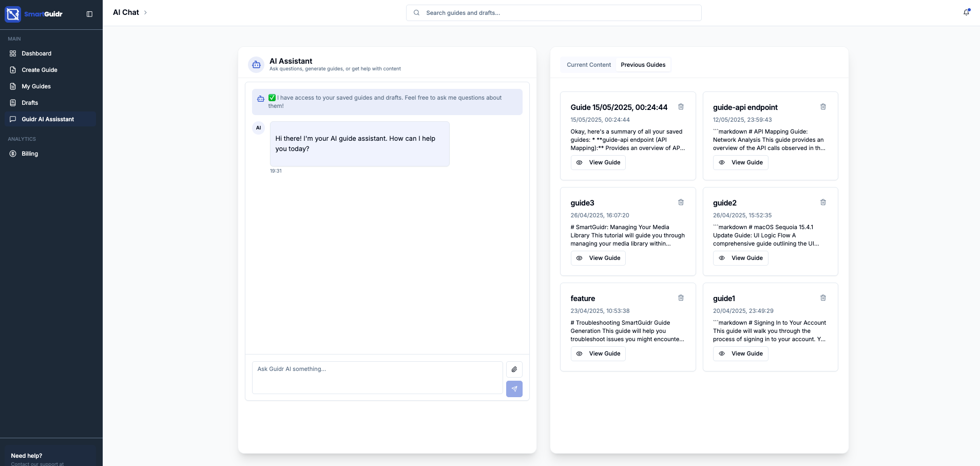Click the guide-api endpoint card title
Screen dimensions: 980x466
click(x=745, y=107)
